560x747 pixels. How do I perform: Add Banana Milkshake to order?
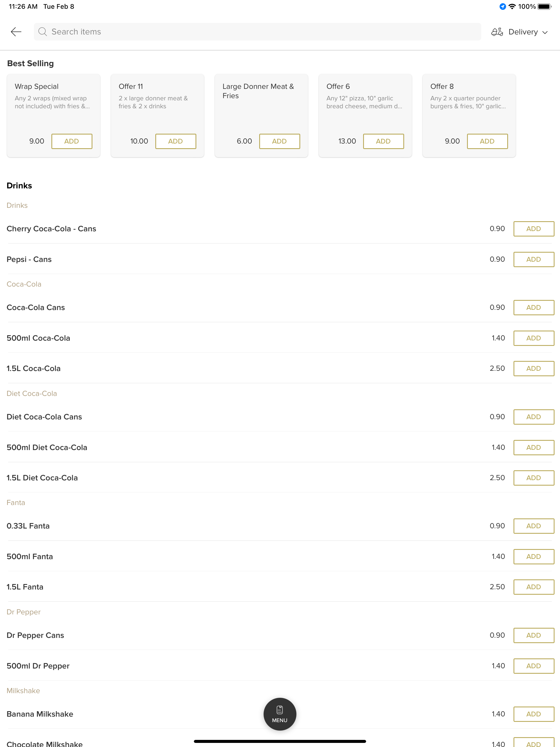534,714
